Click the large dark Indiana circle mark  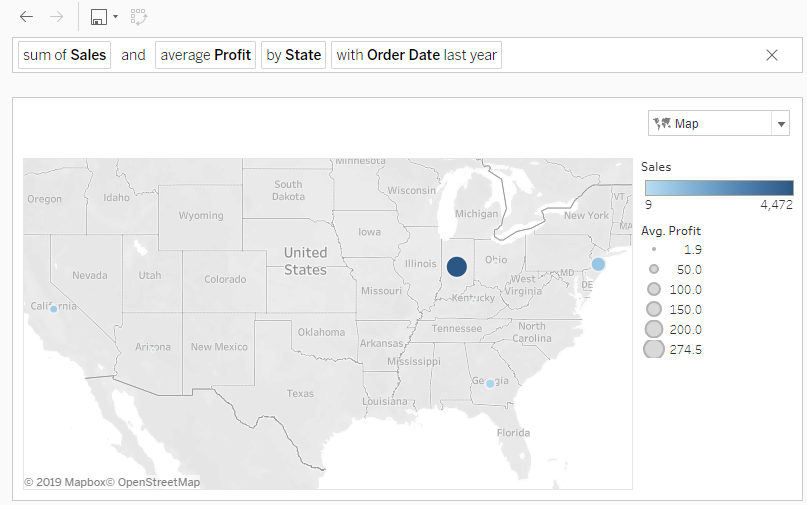[457, 266]
